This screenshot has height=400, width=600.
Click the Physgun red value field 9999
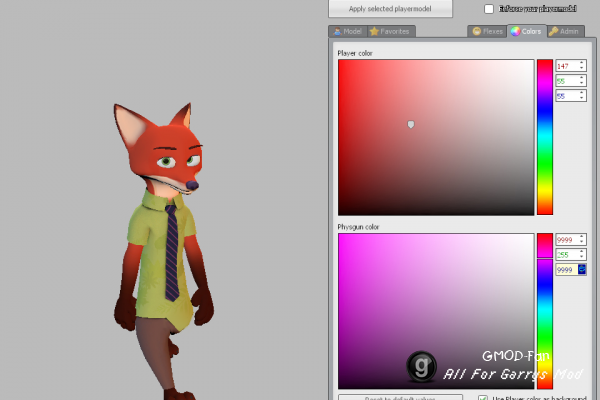(x=567, y=240)
